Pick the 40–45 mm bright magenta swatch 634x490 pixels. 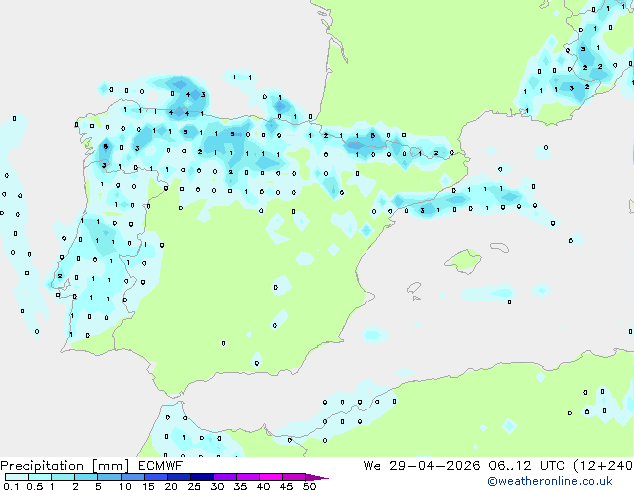(271, 477)
